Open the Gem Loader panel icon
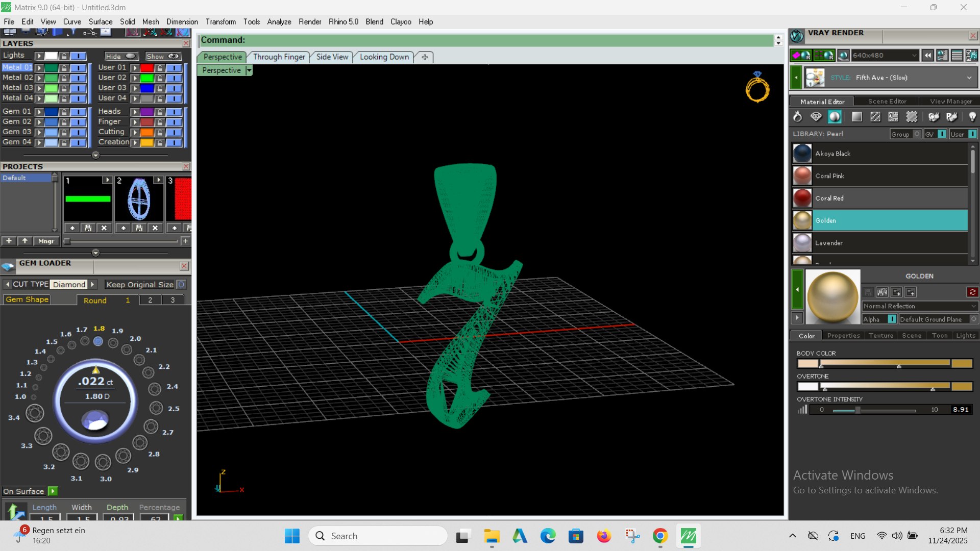The height and width of the screenshot is (551, 980). pos(8,266)
